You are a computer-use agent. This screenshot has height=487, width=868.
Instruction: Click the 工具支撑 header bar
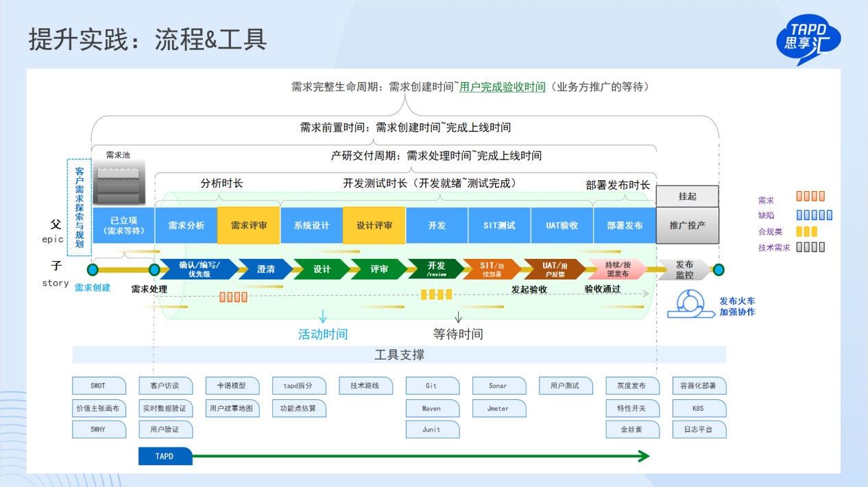point(399,355)
